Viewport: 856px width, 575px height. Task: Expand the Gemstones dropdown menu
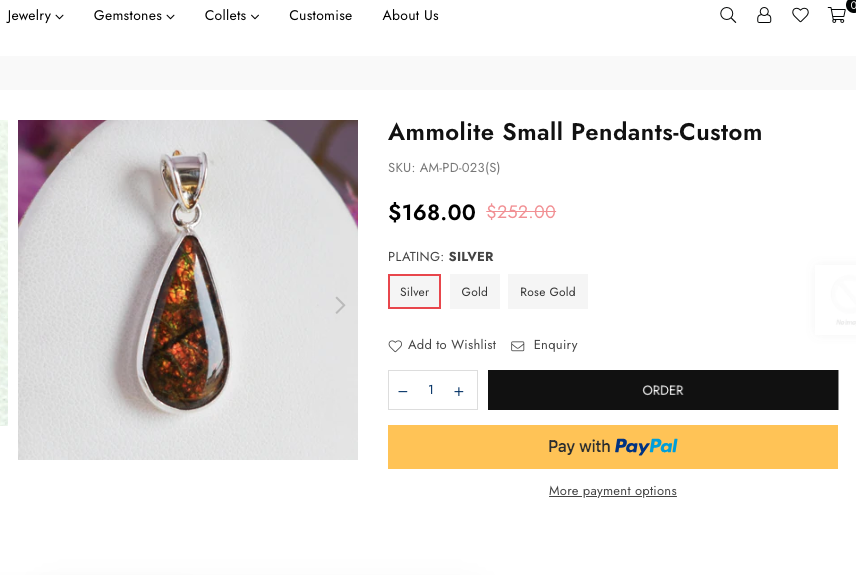pyautogui.click(x=134, y=16)
